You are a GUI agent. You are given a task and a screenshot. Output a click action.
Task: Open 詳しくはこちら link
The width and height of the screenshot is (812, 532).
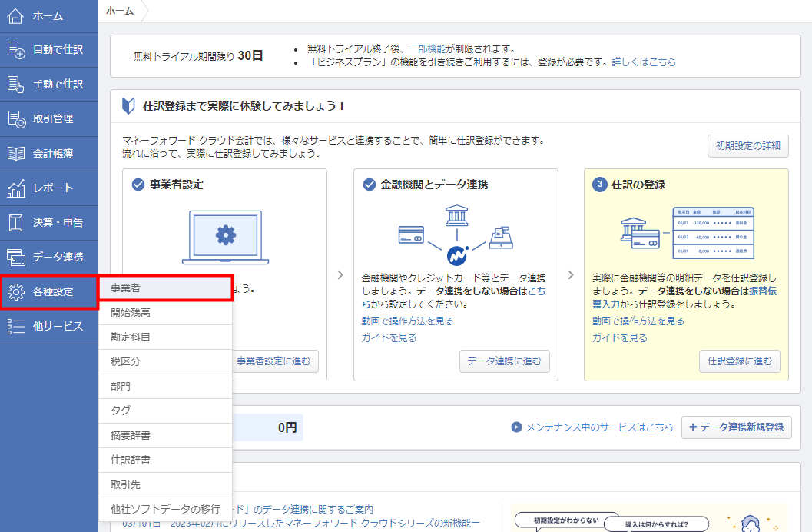point(644,62)
